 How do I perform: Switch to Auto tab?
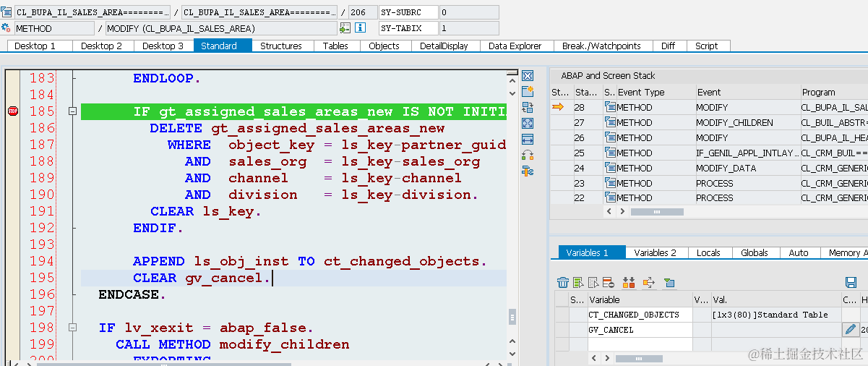[799, 252]
